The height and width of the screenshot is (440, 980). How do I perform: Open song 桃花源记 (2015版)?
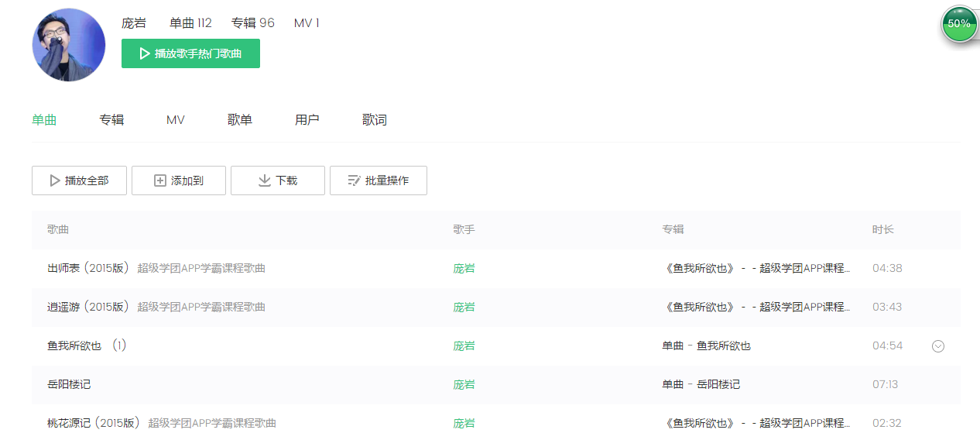click(94, 423)
